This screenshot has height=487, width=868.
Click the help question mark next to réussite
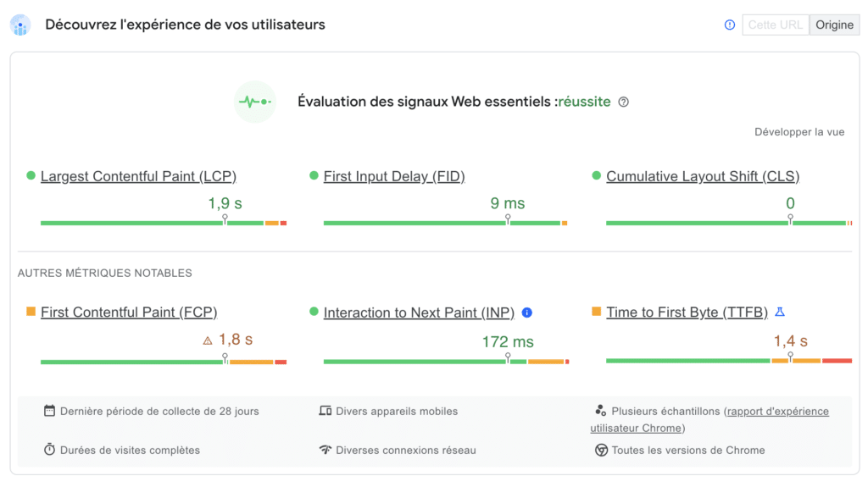click(623, 102)
